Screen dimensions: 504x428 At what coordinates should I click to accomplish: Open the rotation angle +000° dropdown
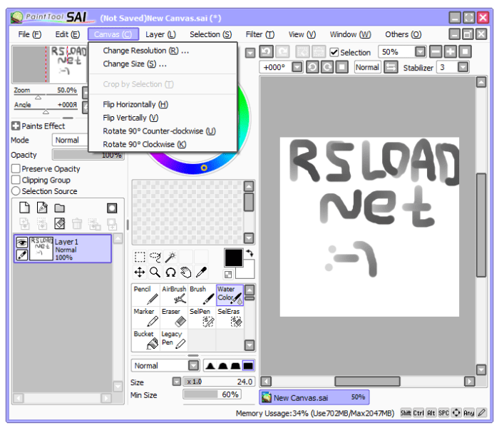point(297,67)
